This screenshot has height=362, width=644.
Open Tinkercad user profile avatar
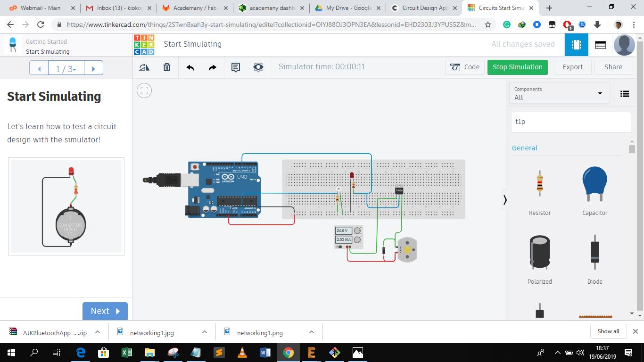point(624,45)
